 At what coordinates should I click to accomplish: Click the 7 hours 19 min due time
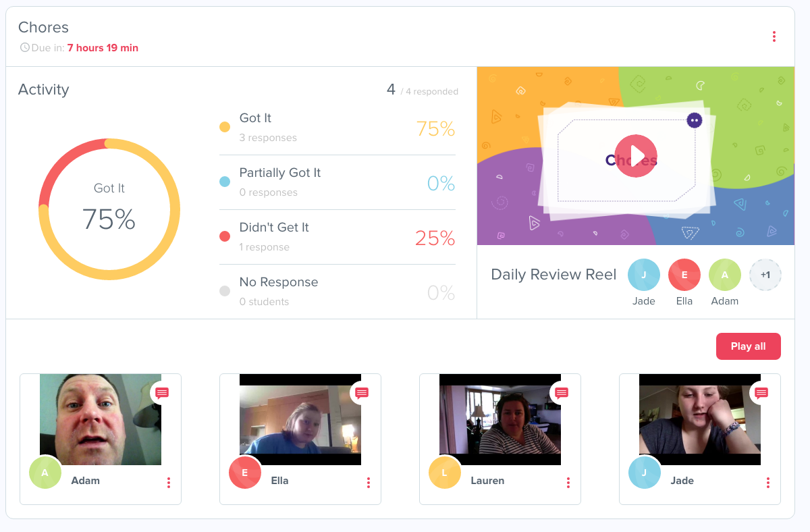(x=103, y=48)
